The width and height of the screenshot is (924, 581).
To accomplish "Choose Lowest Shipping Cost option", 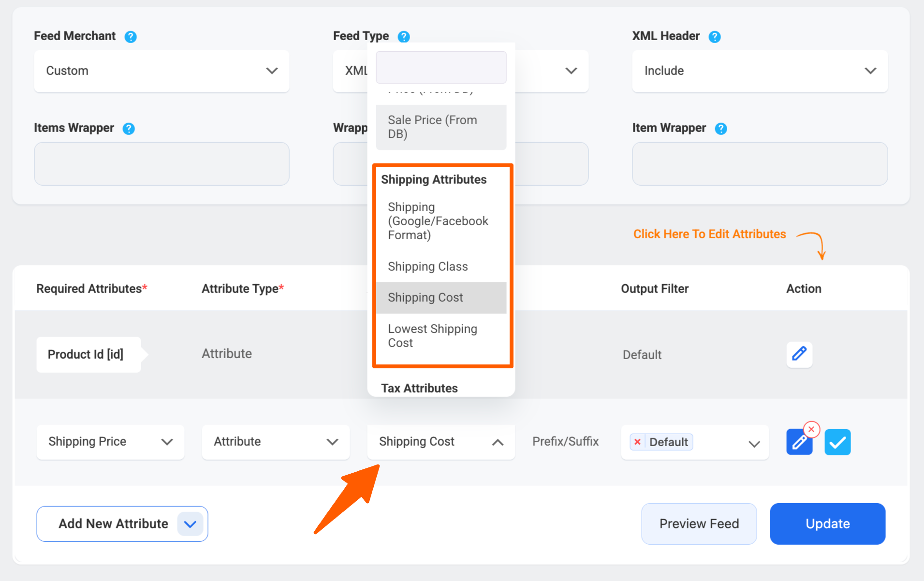I will (x=432, y=336).
